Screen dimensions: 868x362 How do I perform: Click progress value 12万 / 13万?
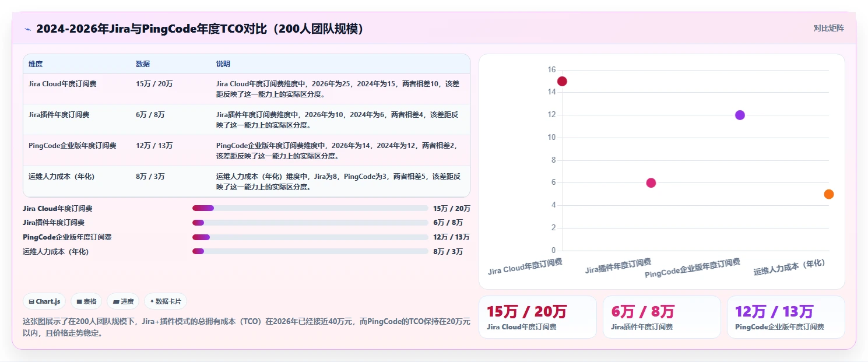451,237
